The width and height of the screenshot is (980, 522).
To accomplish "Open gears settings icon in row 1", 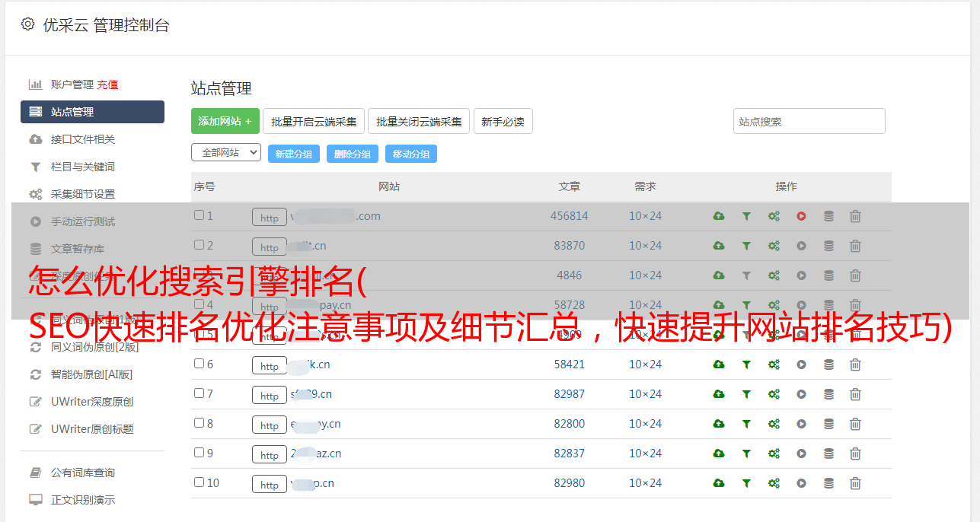I will click(774, 216).
